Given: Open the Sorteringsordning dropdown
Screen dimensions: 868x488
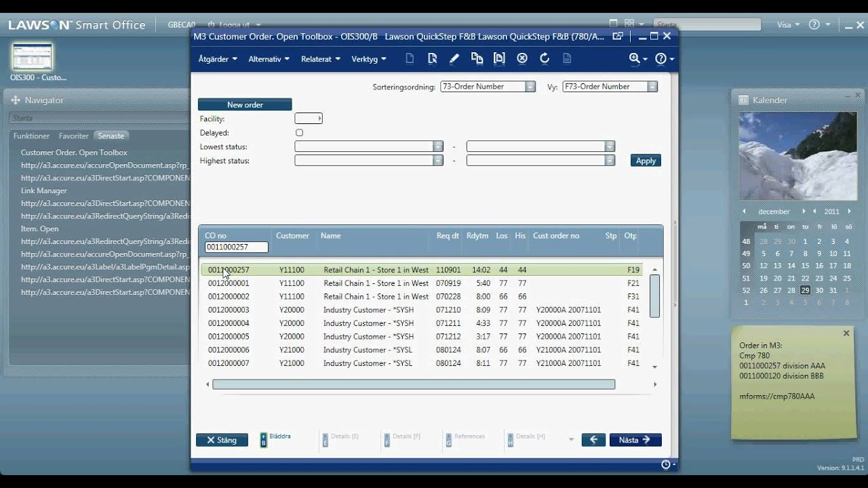Looking at the screenshot, I should [x=530, y=87].
